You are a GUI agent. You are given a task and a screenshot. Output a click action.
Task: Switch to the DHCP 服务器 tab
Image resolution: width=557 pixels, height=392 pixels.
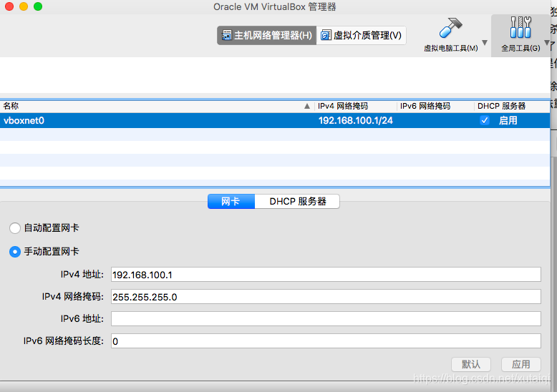[297, 201]
